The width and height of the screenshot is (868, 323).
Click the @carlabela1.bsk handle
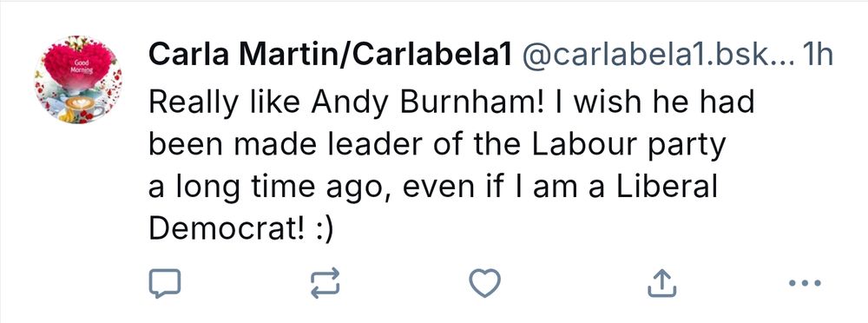tap(656, 56)
